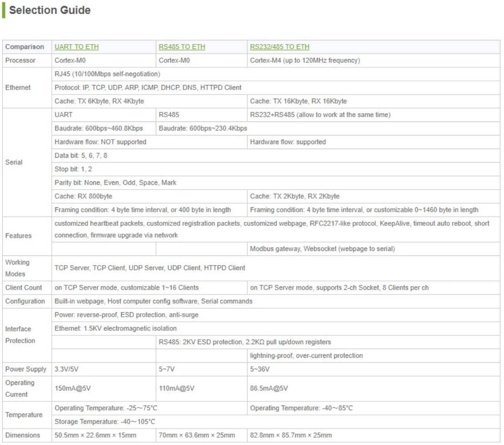
Task: Click the Working Modes row label
Action: coord(17,268)
